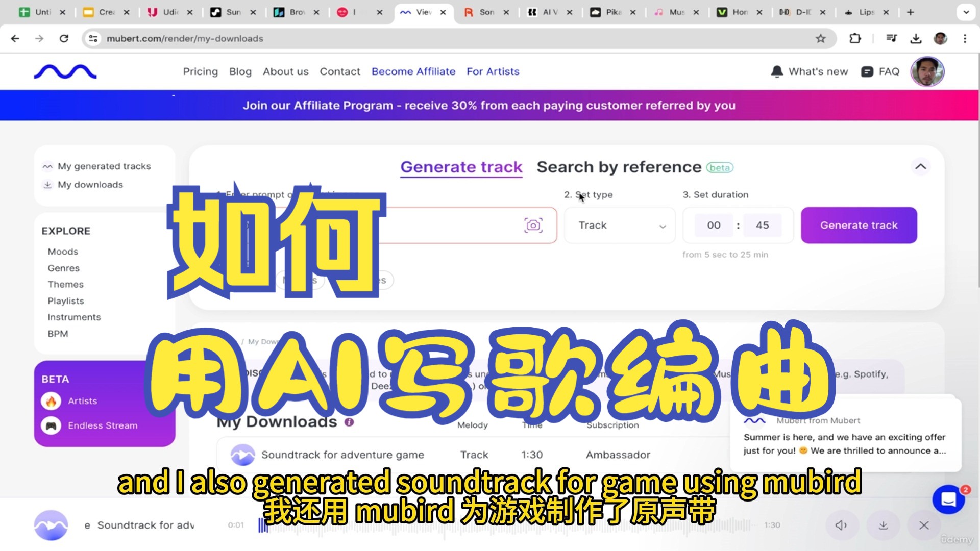The image size is (980, 551).
Task: Set the duration minutes field
Action: coord(714,225)
